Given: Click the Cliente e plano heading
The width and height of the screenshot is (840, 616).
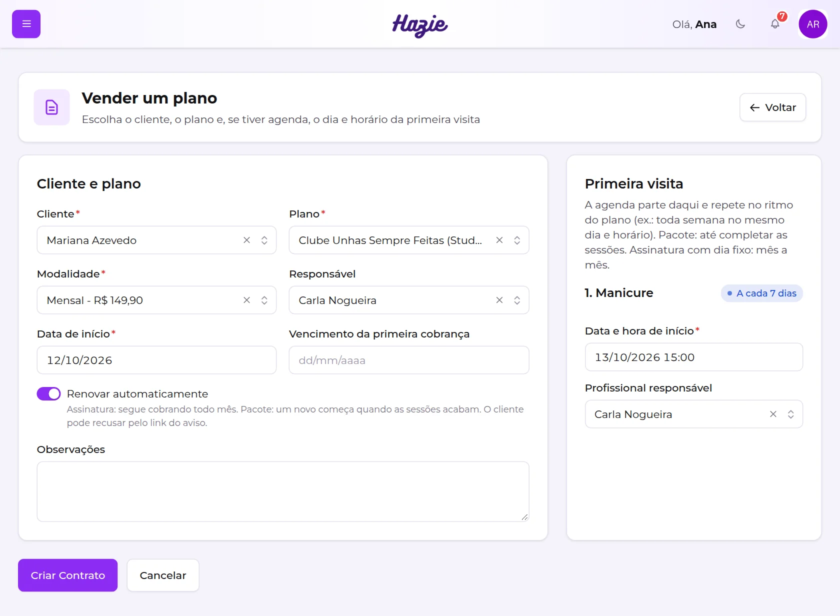Looking at the screenshot, I should [89, 183].
